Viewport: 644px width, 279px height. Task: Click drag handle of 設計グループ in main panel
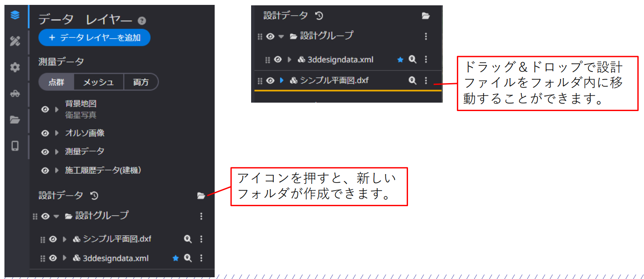pos(35,216)
